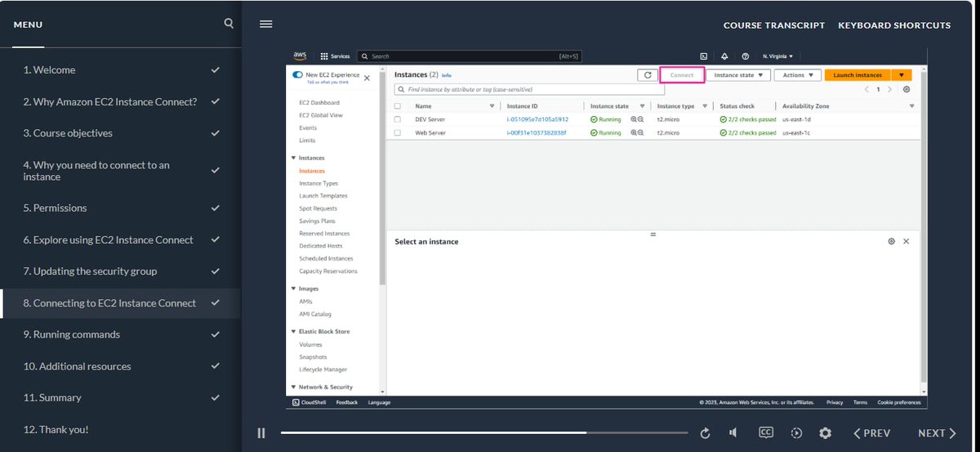The width and height of the screenshot is (980, 452).
Task: Open the N. Virginia region dropdown
Action: coord(777,56)
